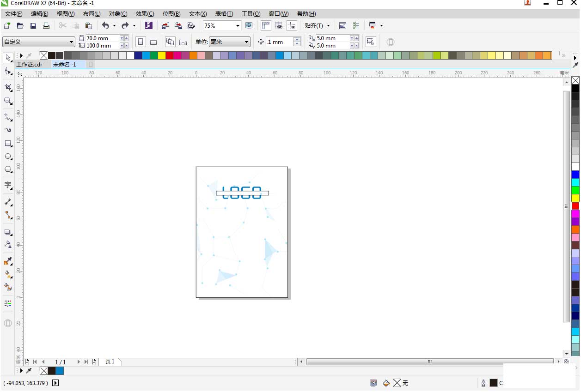
Task: Select the Color Eyedropper tool
Action: coord(8,261)
